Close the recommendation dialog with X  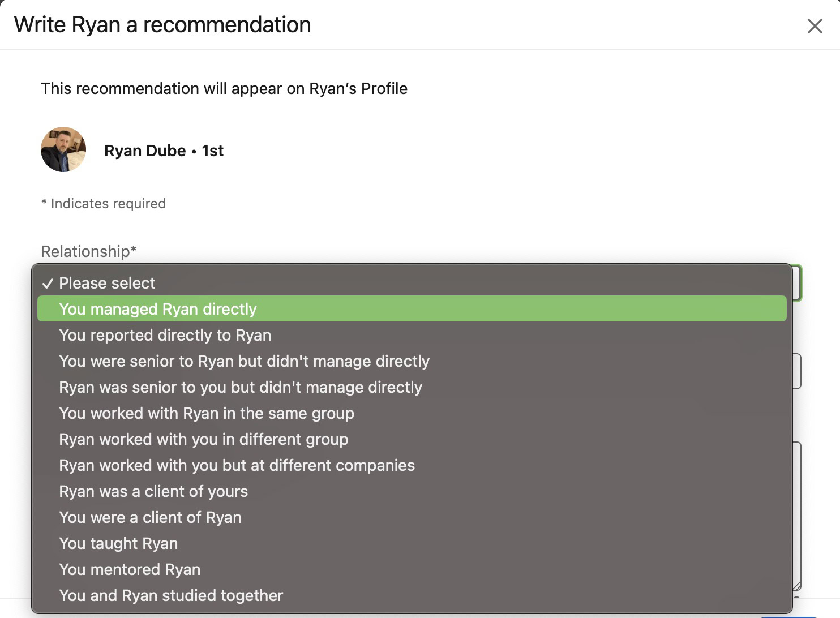815,26
